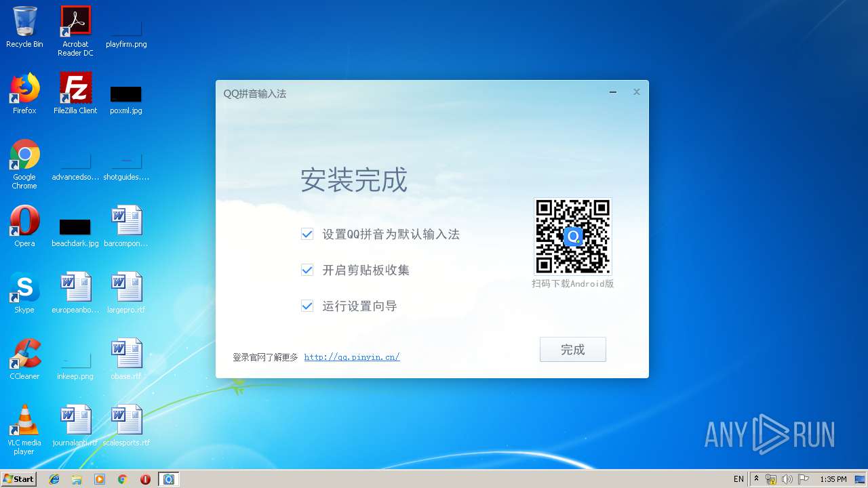Open Windows Explorer from the taskbar
868x488 pixels.
click(77, 479)
